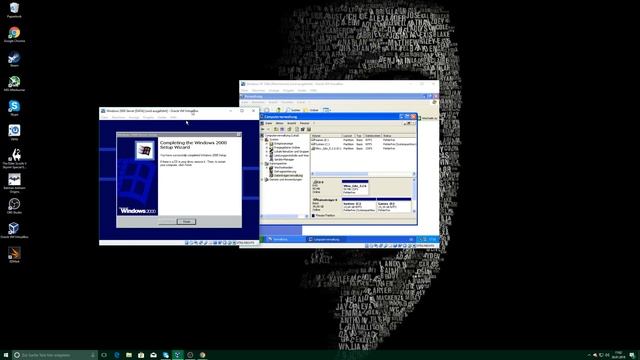Open the Oracle VM VirtualBox desktop shortcut
The height and width of the screenshot is (360, 640).
[14, 231]
